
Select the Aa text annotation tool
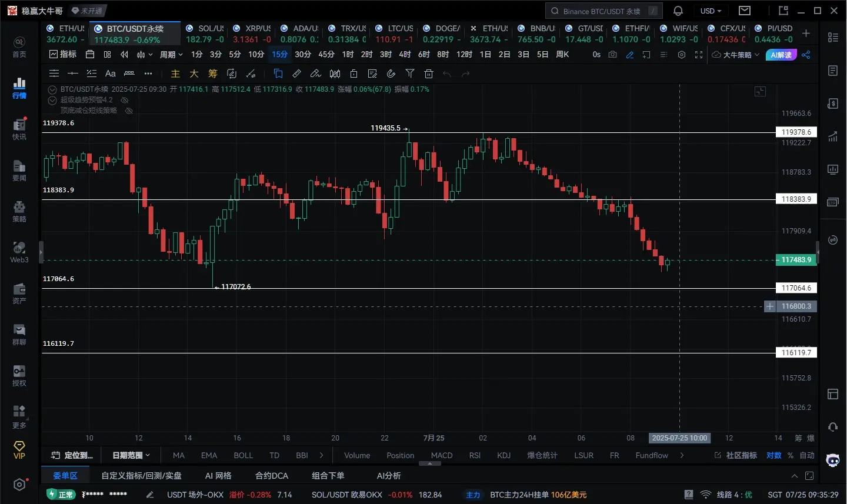click(110, 74)
